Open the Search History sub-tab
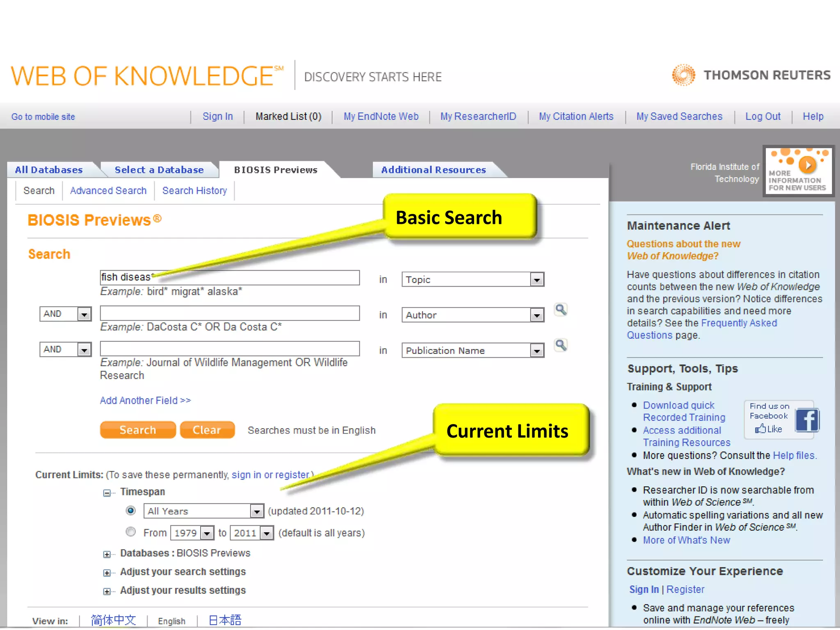The height and width of the screenshot is (630, 840). pyautogui.click(x=194, y=191)
